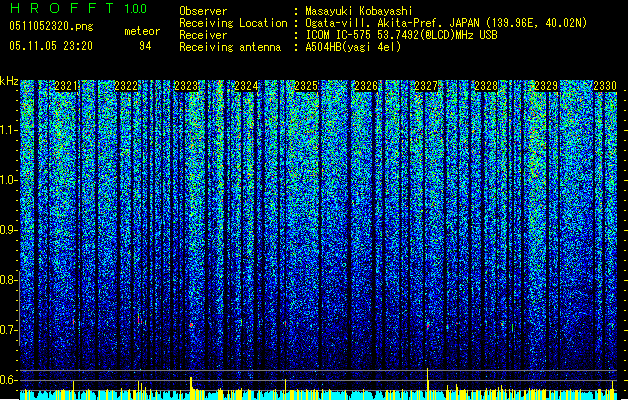Click the 2325 time marker

click(306, 86)
